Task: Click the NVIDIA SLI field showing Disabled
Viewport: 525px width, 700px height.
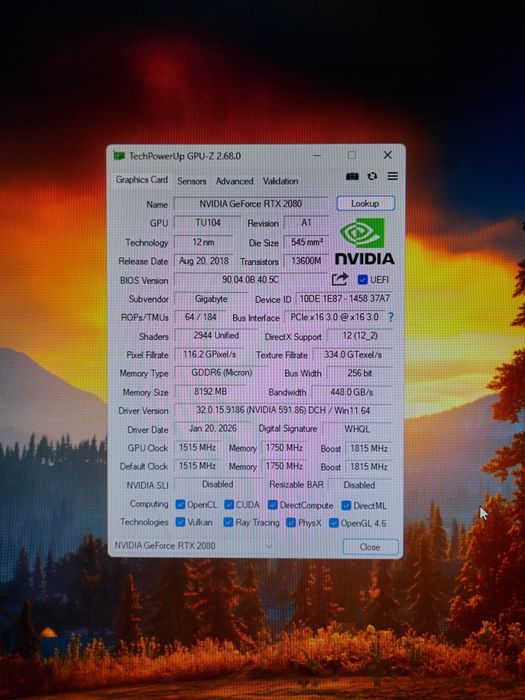Action: (217, 484)
